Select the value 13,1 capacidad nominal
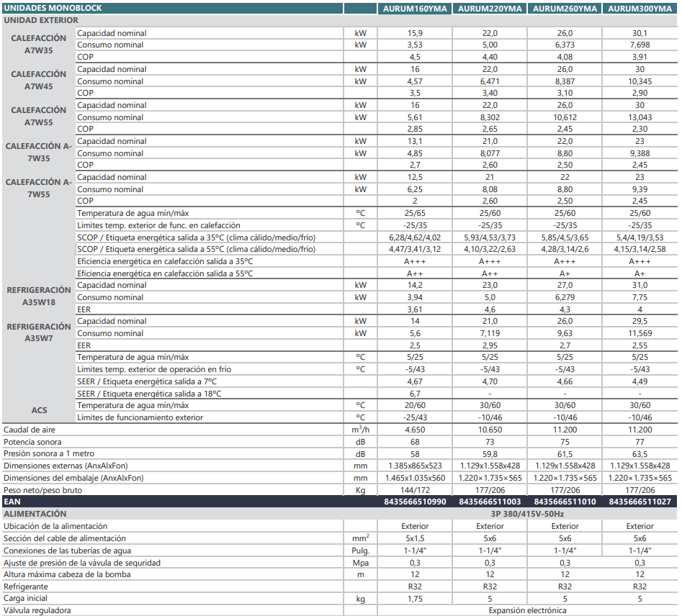The height and width of the screenshot is (616, 682). (415, 141)
